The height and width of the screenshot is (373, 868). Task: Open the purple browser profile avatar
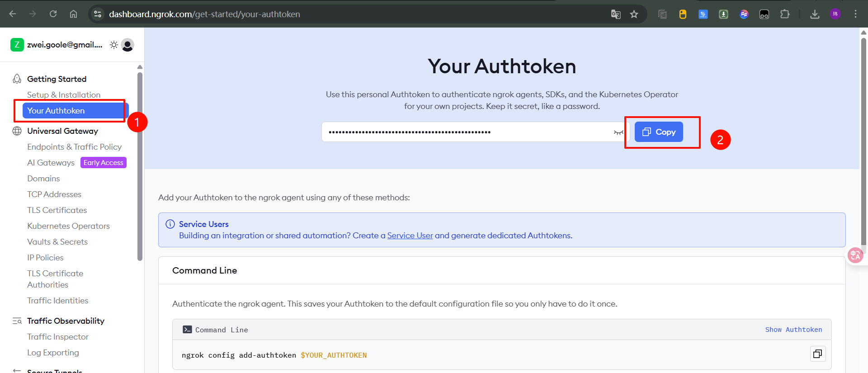835,14
